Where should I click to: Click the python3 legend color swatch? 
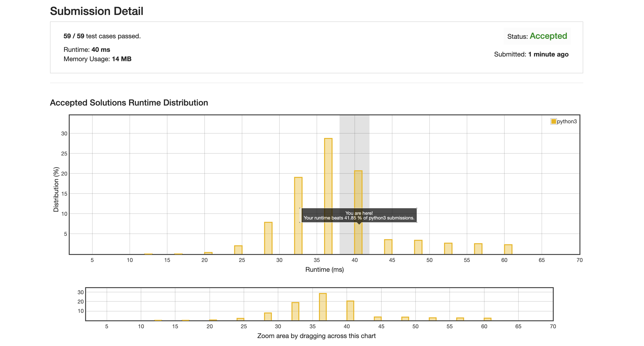click(553, 121)
